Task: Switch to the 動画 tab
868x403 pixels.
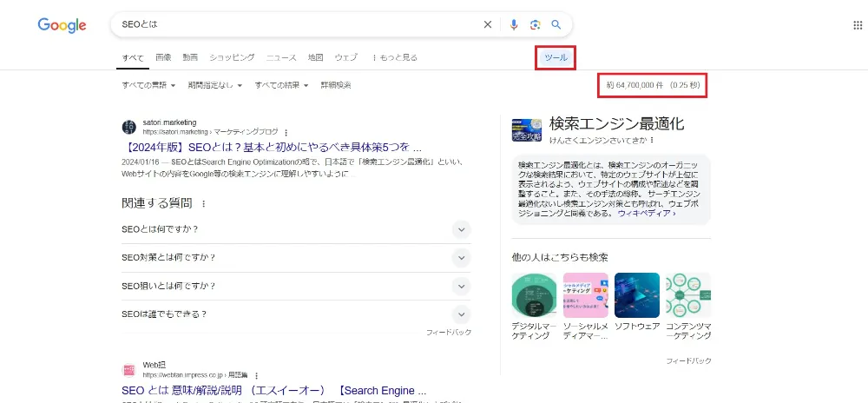Action: click(x=190, y=57)
